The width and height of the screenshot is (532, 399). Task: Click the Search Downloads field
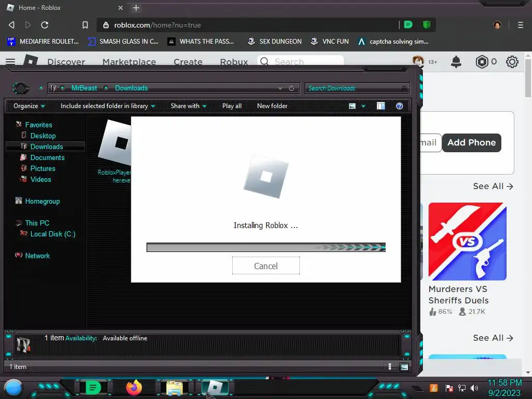pos(357,88)
